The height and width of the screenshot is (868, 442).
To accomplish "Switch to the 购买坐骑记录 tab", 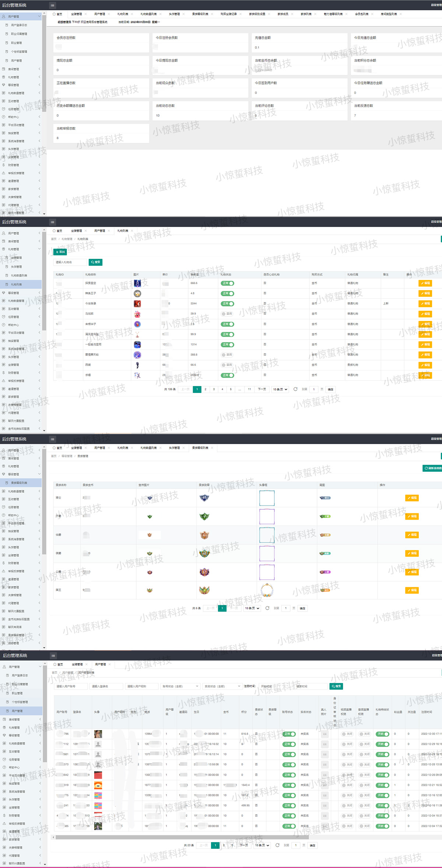I will 229,14.
